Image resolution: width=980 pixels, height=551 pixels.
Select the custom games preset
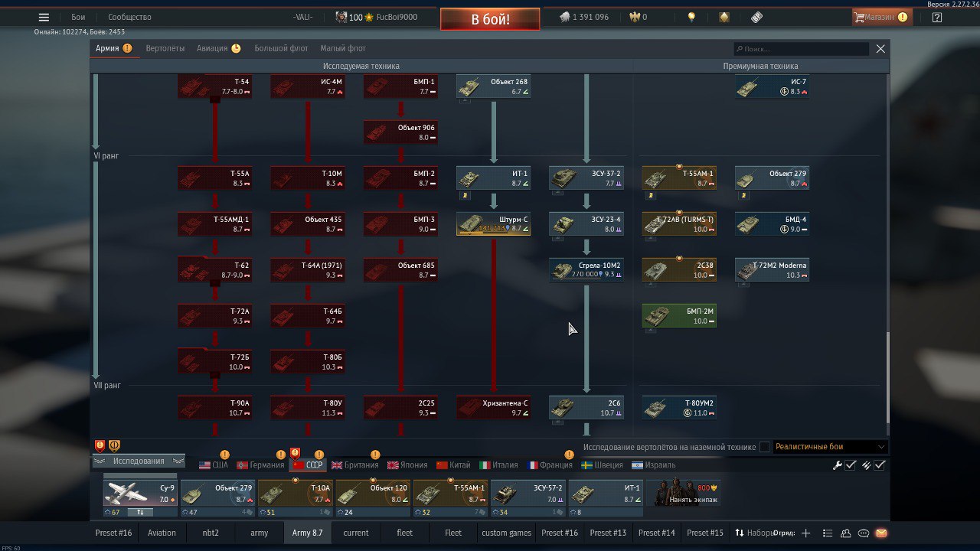coord(506,533)
